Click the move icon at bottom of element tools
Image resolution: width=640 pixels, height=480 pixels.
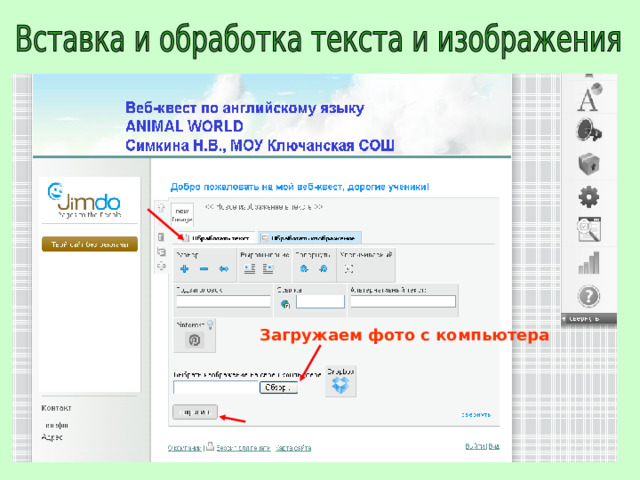click(x=161, y=266)
